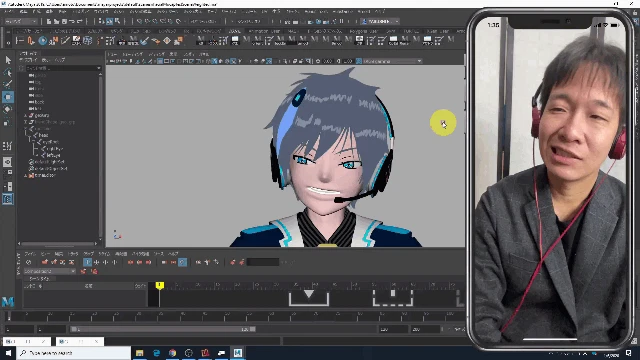
Task: Click the Windows taskbar search box
Action: point(73,353)
